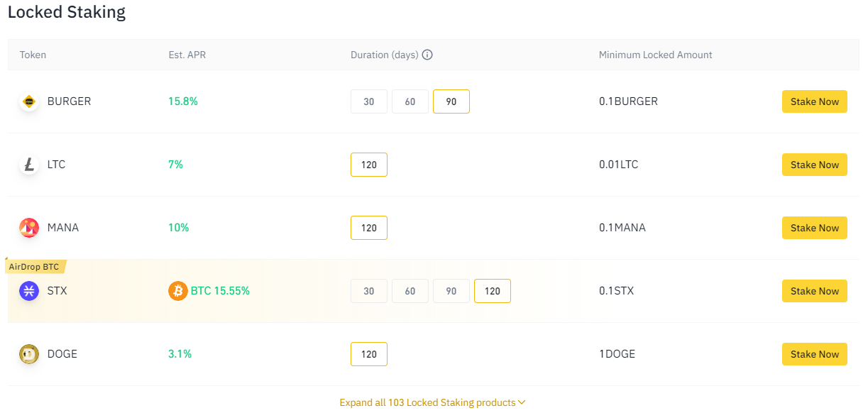
Task: Click the LTC Litecoin icon
Action: coord(29,165)
